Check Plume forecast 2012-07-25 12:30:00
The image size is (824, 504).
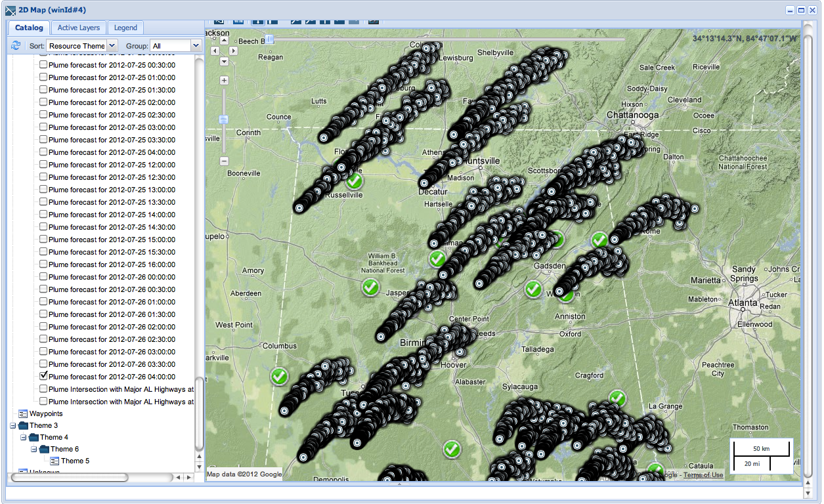(x=43, y=177)
